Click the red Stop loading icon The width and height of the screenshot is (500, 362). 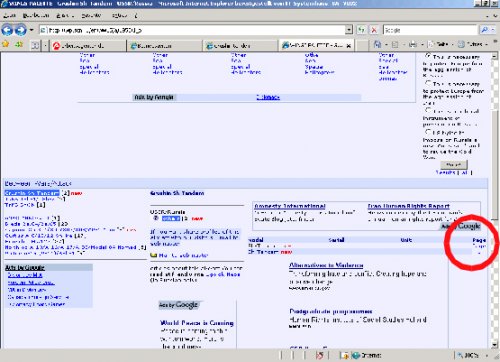[x=374, y=30]
